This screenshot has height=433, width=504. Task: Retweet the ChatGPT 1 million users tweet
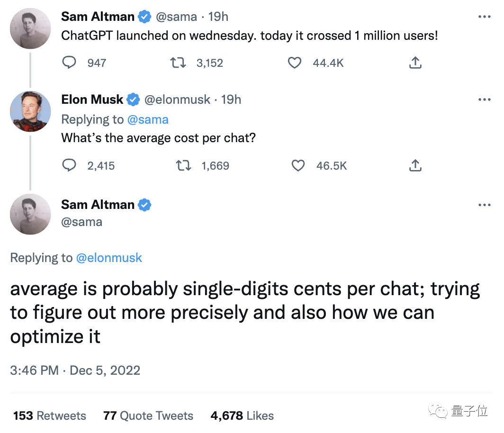point(178,63)
